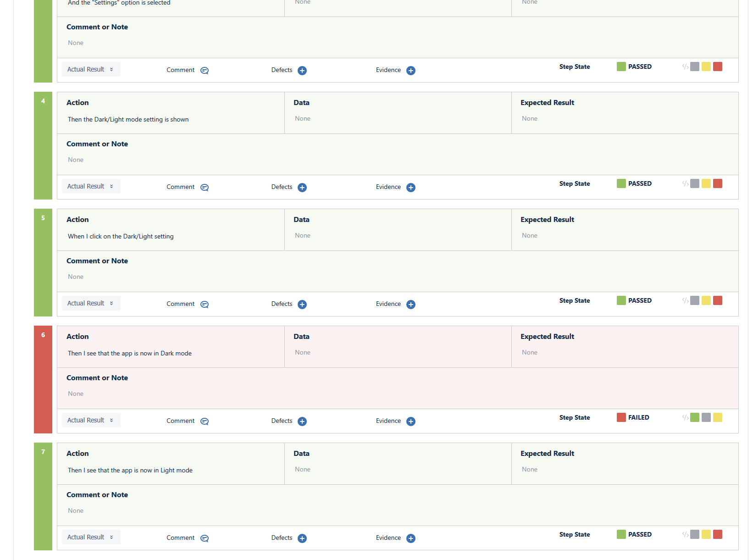Viewport: 753px width, 560px height.
Task: Click the Comment or Note field of step 5
Action: (76, 277)
